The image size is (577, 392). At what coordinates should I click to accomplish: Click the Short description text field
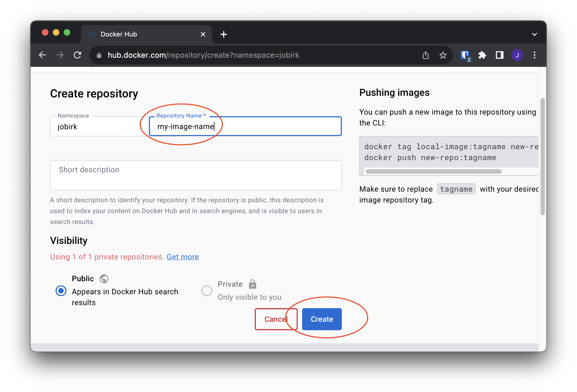point(196,175)
